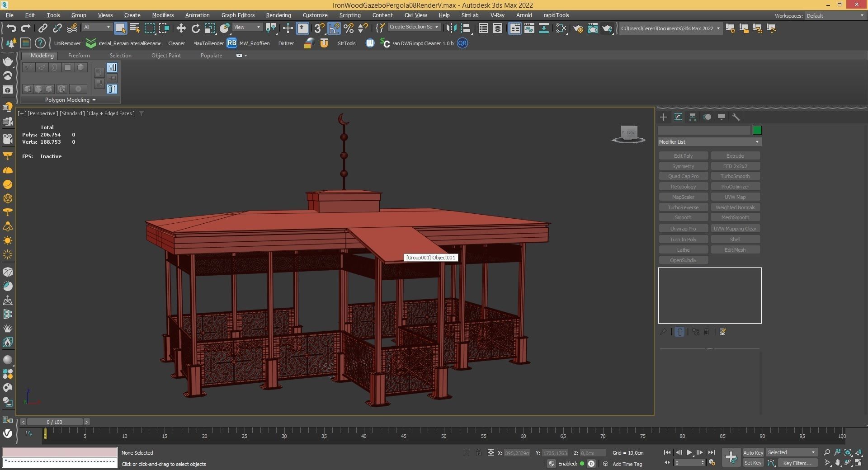868x470 pixels.
Task: Open the project folder path dropdown
Action: [670, 28]
